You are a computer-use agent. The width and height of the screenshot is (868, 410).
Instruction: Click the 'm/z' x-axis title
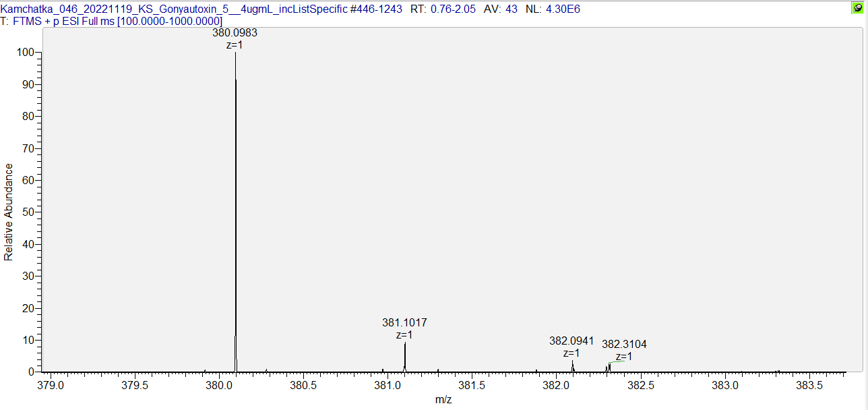[443, 401]
